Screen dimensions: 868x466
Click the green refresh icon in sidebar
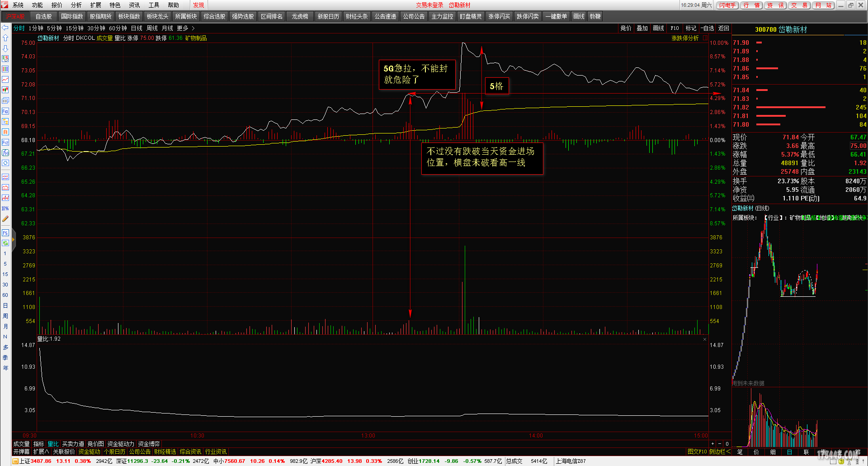[5, 243]
